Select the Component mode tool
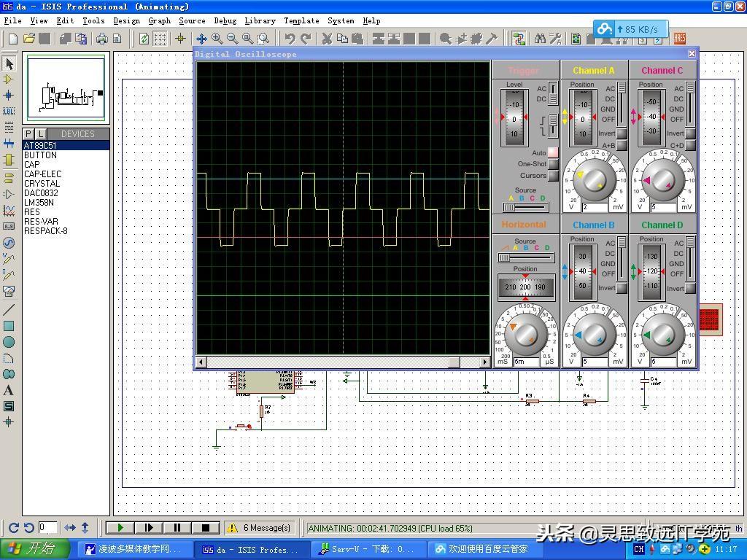 pos(9,79)
